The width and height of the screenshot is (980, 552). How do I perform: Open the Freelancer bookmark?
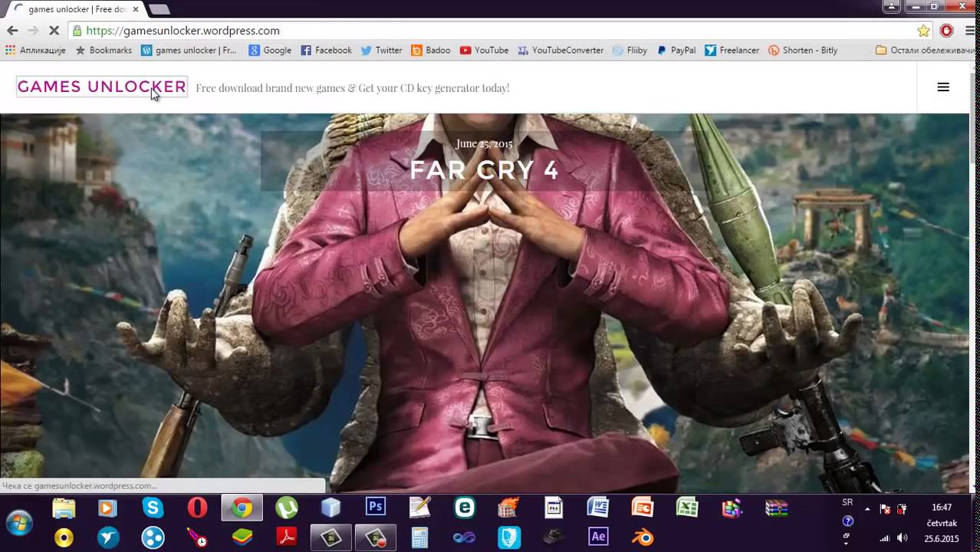tap(732, 51)
